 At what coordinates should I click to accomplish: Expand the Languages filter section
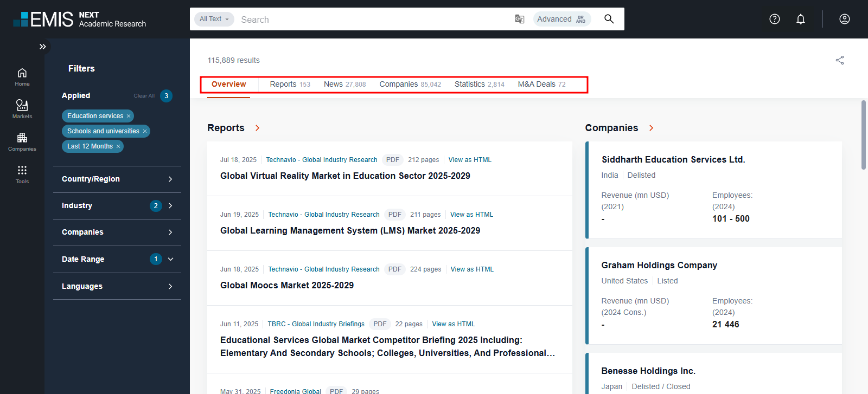pos(170,286)
